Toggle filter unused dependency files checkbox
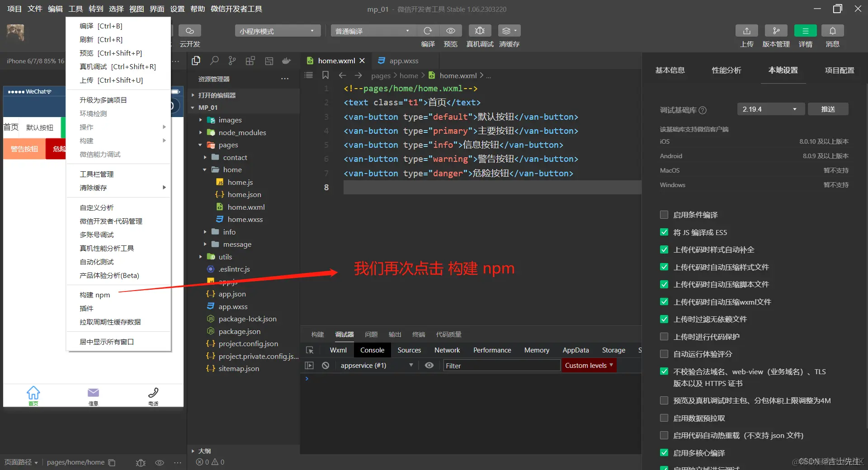The width and height of the screenshot is (868, 470). [664, 319]
